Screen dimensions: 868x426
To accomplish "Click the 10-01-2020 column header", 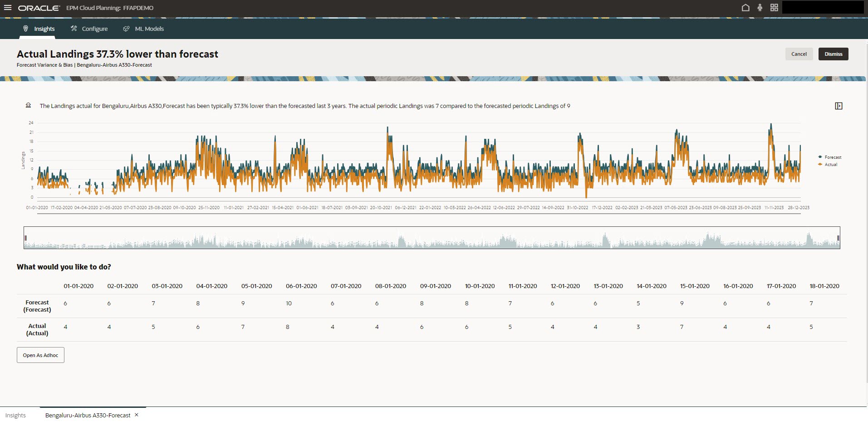I will coord(480,286).
